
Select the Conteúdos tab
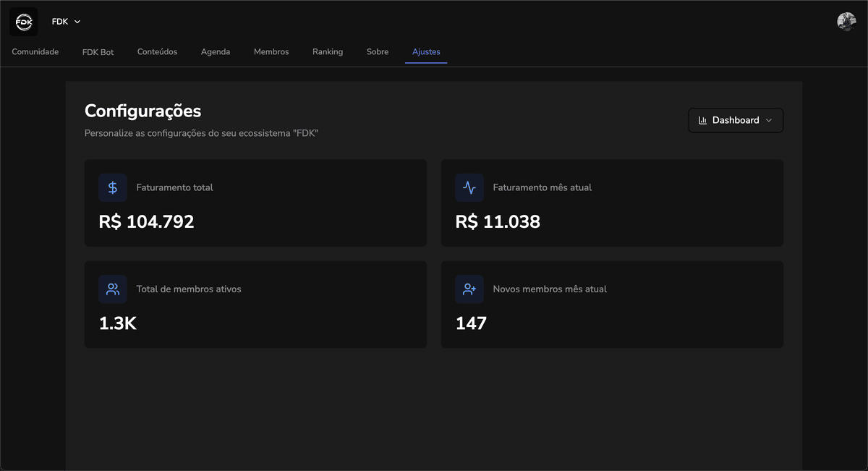click(x=157, y=51)
